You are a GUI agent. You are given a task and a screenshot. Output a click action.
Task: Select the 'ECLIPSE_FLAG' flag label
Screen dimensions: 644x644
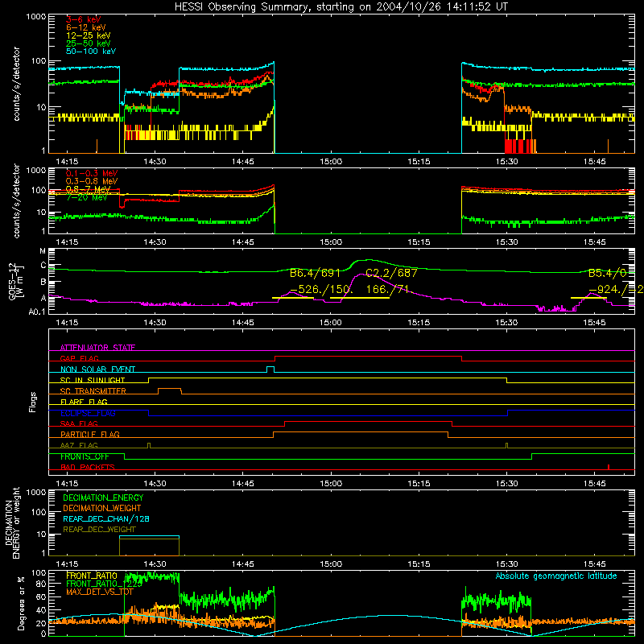88,413
